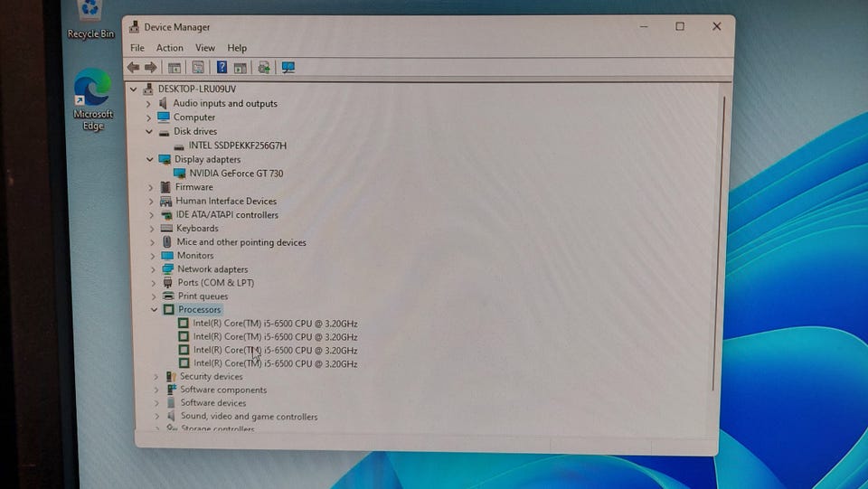Click the Back arrow in the toolbar
Screen dimensions: 868x489
133,68
